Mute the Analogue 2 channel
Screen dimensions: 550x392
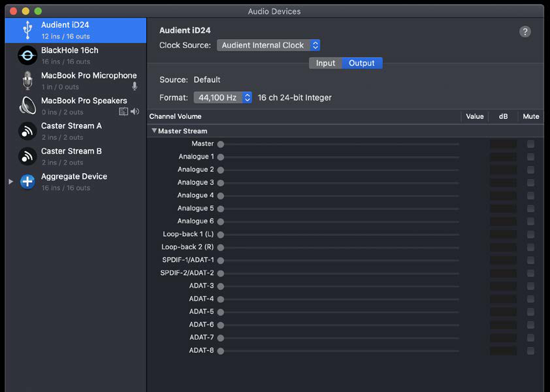tap(530, 170)
